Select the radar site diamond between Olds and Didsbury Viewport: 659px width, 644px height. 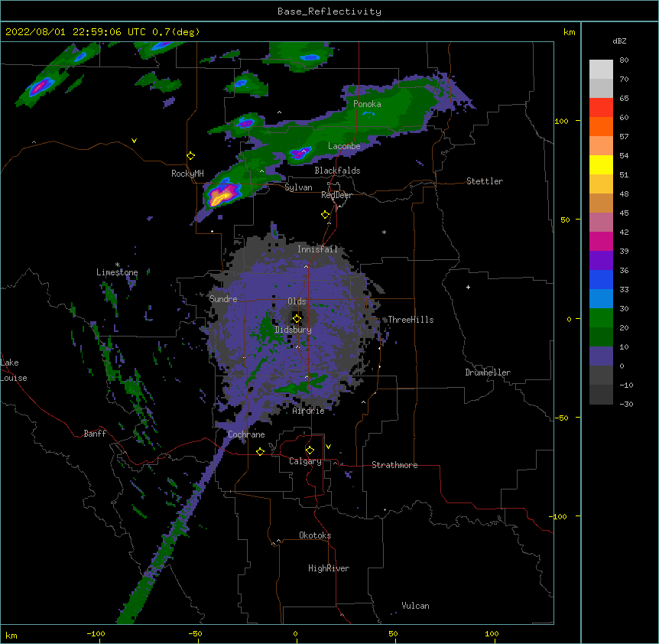tap(297, 319)
